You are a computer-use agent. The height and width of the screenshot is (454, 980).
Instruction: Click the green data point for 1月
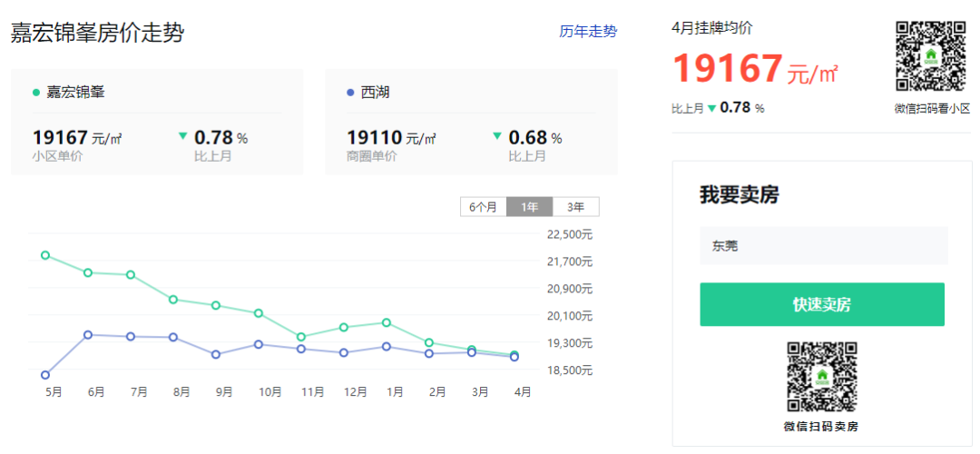point(387,322)
